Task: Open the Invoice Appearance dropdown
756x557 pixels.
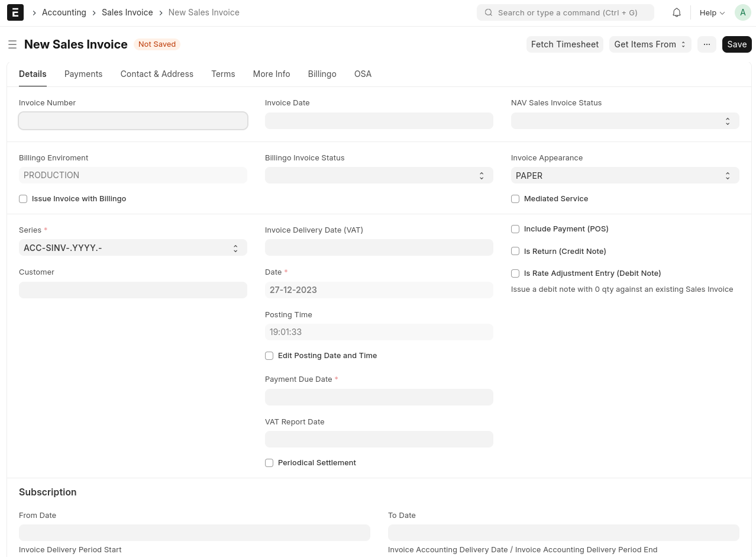Action: [x=625, y=176]
